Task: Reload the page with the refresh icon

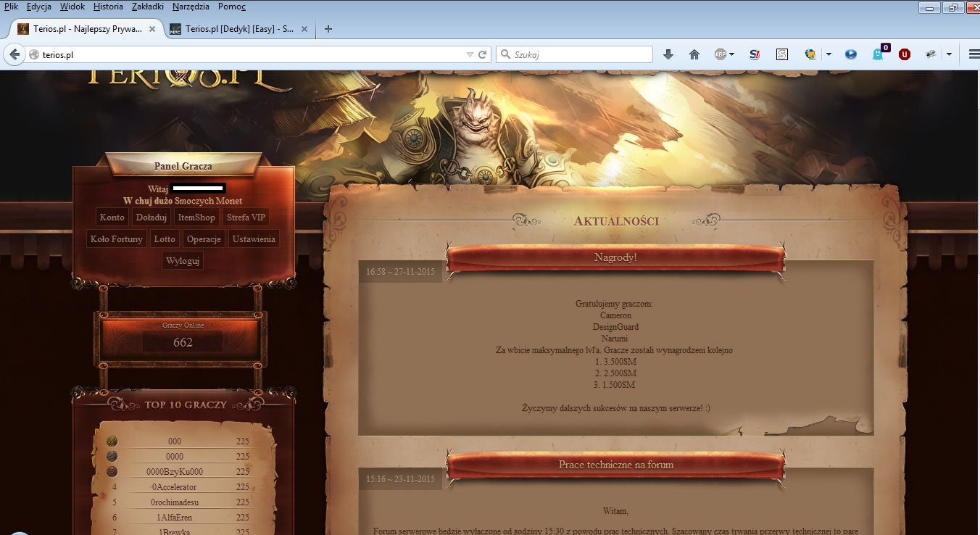Action: (482, 54)
